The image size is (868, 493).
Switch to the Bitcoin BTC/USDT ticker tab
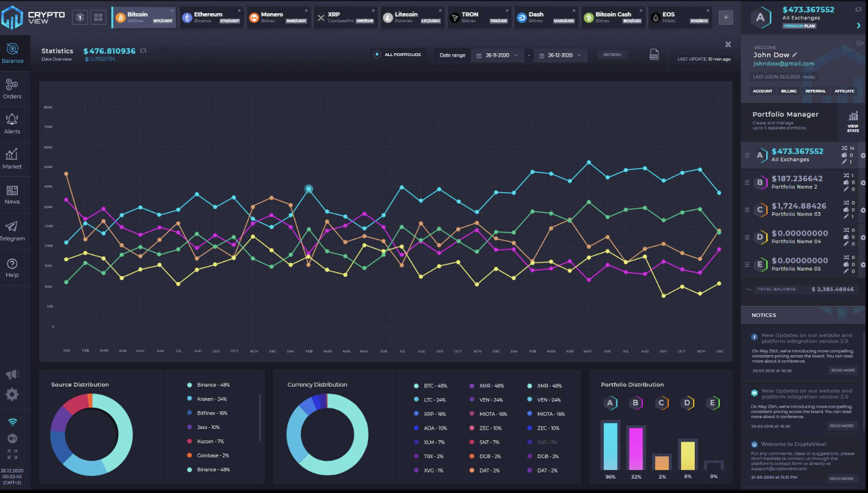[144, 17]
